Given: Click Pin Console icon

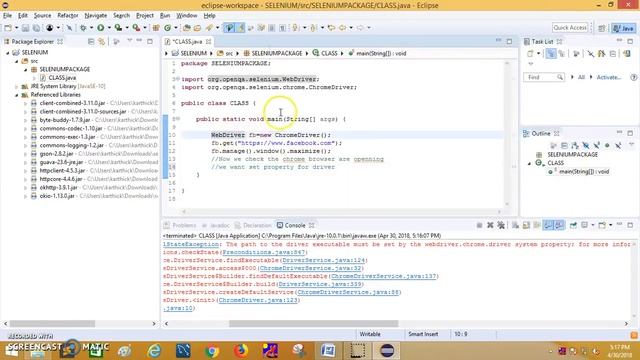Looking at the screenshot, I should (573, 225).
